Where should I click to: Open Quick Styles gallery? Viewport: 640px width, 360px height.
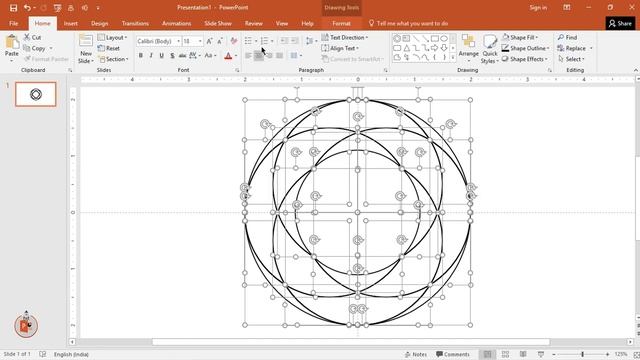(489, 49)
